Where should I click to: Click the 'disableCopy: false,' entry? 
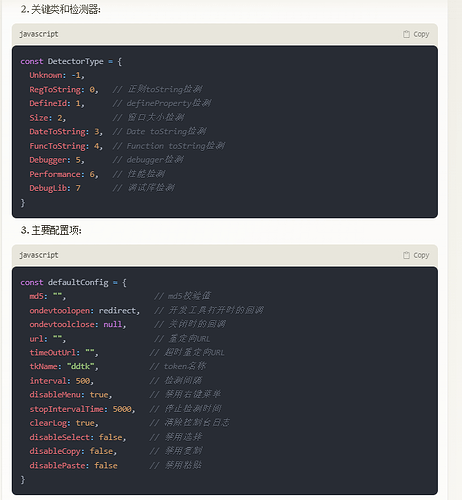pos(73,451)
